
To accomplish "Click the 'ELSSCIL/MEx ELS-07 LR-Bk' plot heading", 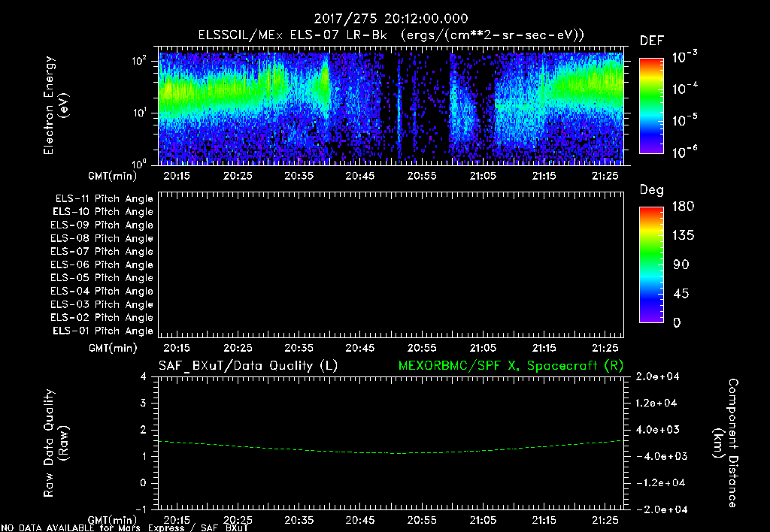I will point(293,35).
